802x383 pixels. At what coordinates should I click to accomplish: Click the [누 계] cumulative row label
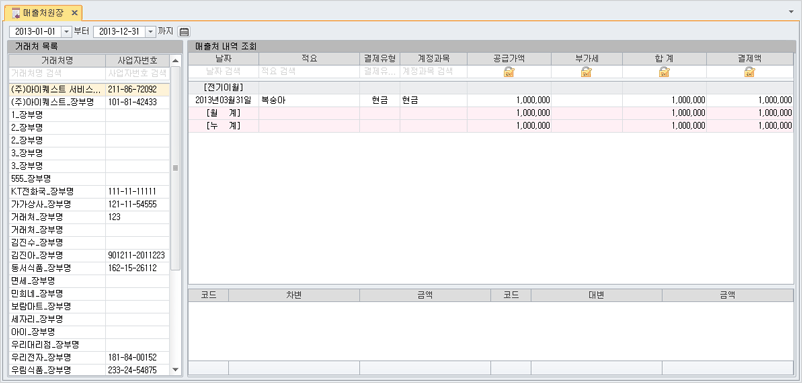(x=223, y=126)
